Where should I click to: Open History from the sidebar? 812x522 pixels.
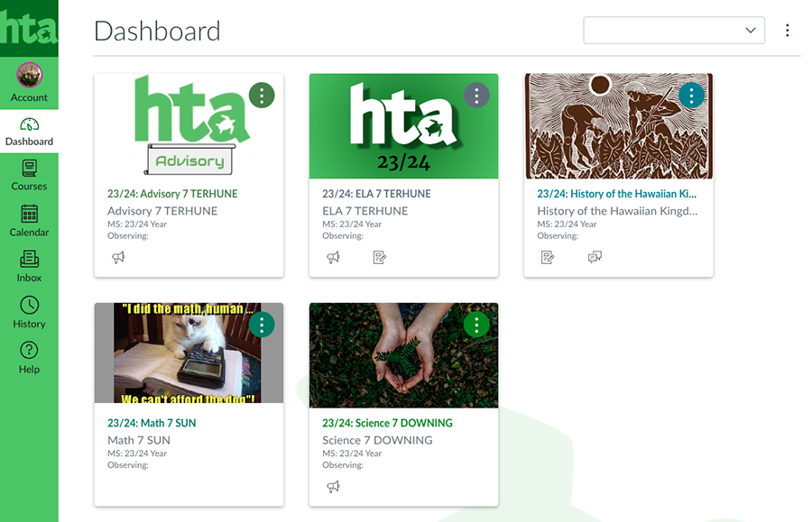coord(29,313)
